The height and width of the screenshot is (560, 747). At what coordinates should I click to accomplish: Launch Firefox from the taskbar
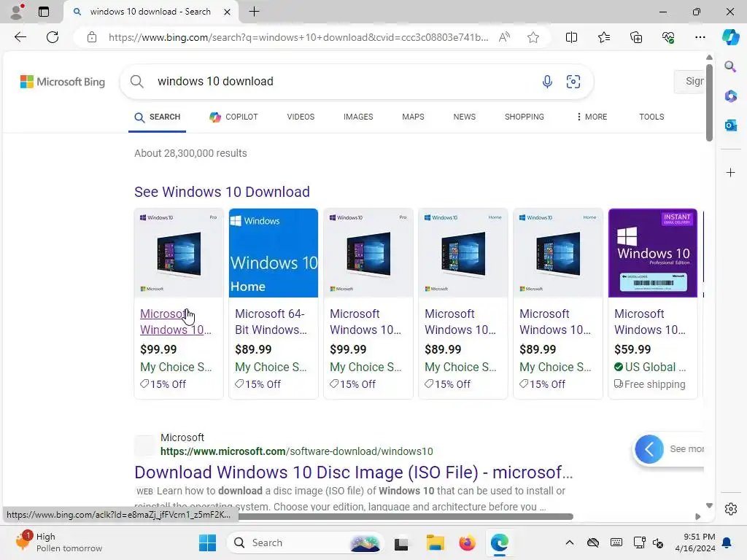coord(468,542)
